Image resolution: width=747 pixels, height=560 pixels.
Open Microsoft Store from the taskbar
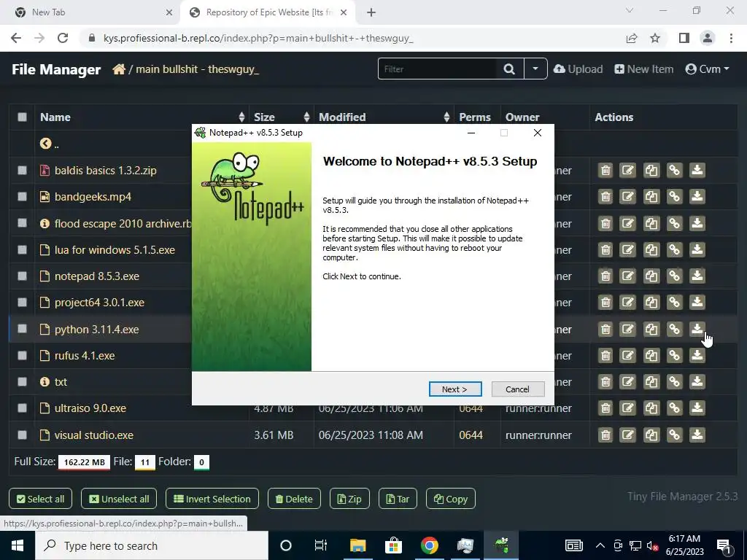pos(393,545)
